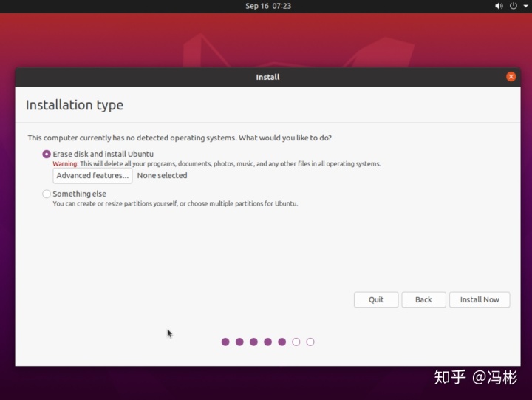Screen dimensions: 532x400
Task: Click the power icon in top bar
Action: pos(514,6)
